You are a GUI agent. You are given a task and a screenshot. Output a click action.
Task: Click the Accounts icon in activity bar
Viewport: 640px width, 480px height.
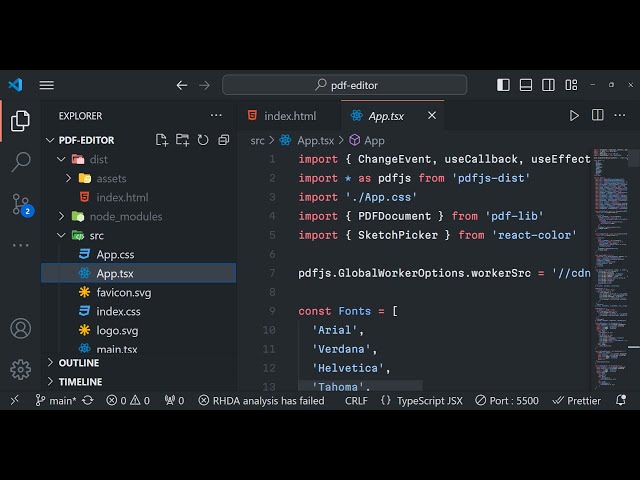point(20,328)
